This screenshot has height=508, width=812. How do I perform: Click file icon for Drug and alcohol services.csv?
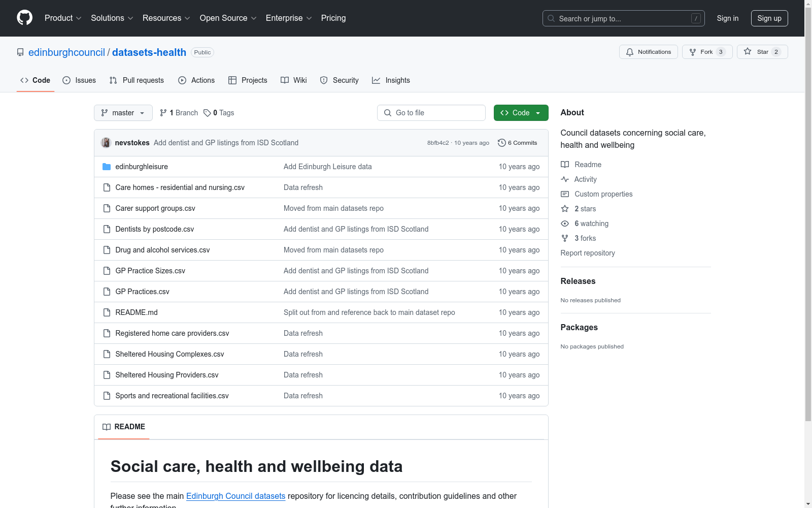point(107,250)
